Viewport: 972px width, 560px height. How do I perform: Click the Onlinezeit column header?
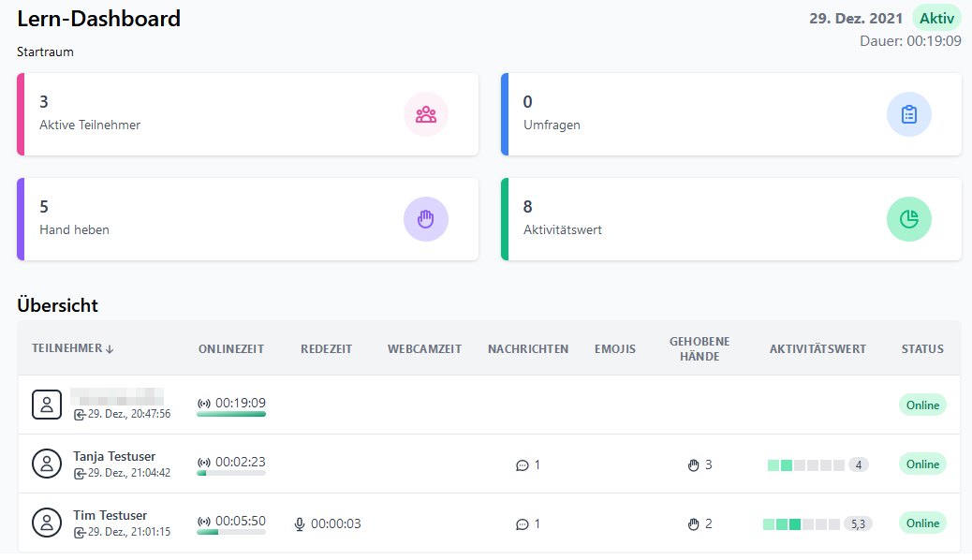tap(231, 348)
